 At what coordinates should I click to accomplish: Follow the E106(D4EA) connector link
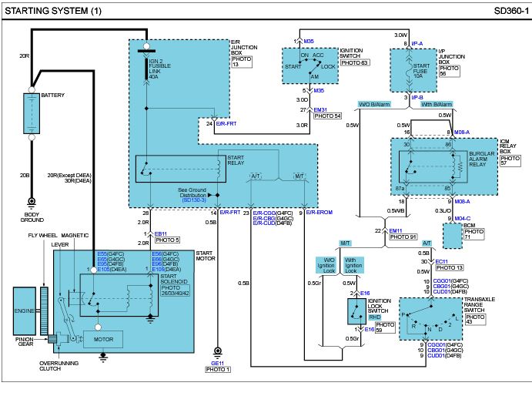click(x=166, y=270)
